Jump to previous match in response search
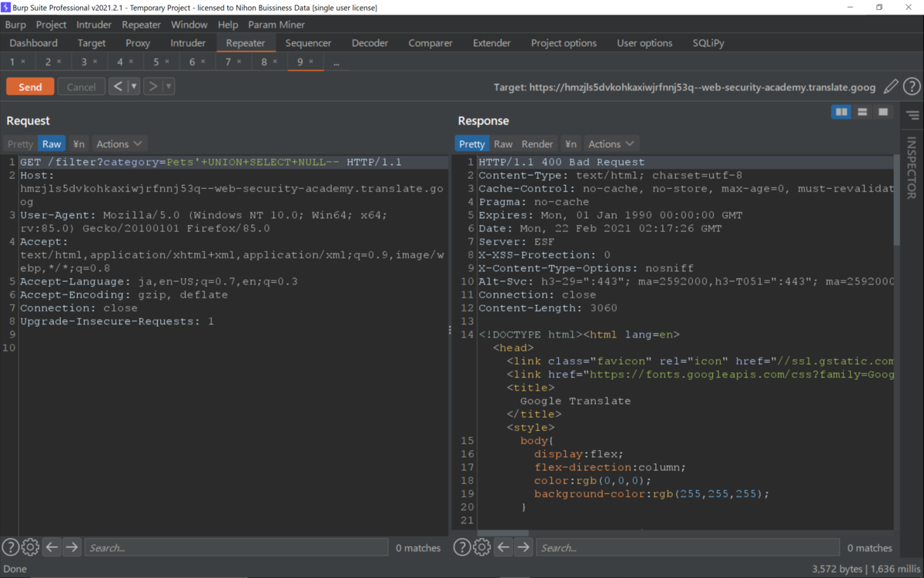 click(504, 547)
